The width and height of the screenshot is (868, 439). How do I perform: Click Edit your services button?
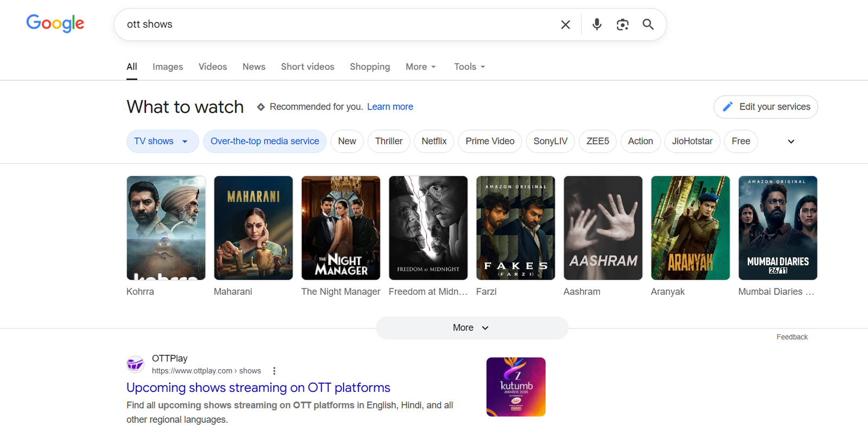pyautogui.click(x=766, y=107)
